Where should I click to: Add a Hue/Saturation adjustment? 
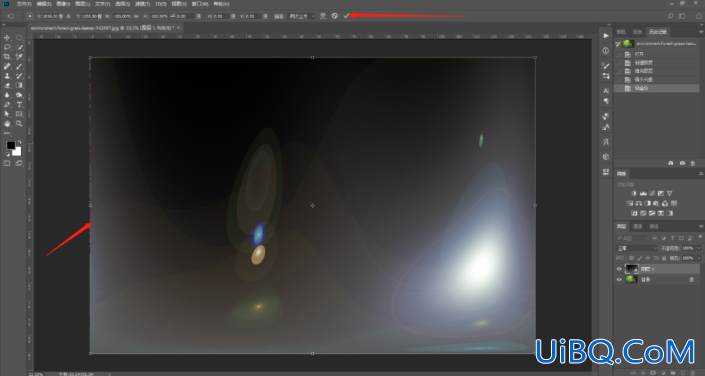pos(630,203)
